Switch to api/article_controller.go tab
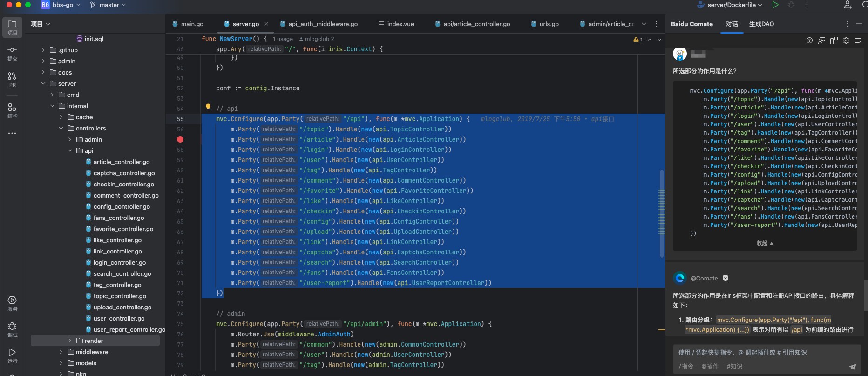This screenshot has height=376, width=868. coord(473,24)
